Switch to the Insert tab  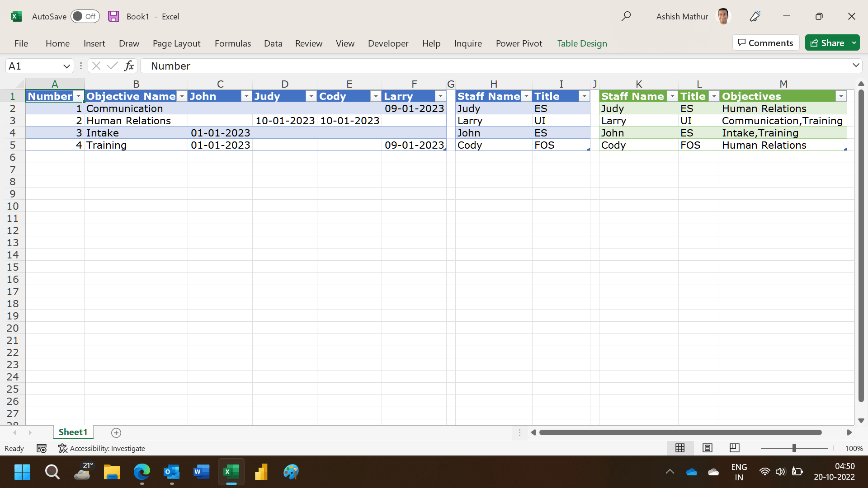click(x=94, y=43)
